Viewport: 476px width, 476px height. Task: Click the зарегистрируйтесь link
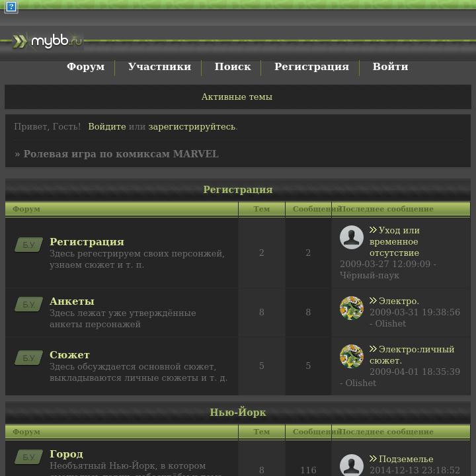[x=192, y=126]
